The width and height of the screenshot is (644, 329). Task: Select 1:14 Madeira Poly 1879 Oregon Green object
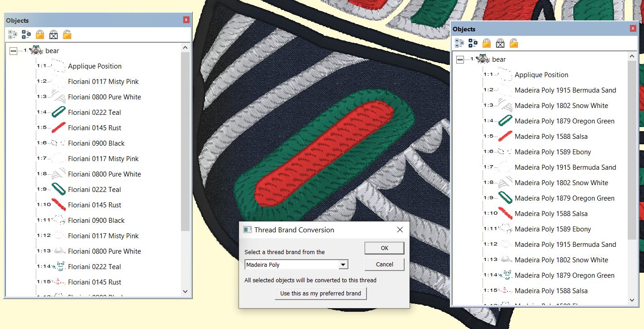pos(564,275)
